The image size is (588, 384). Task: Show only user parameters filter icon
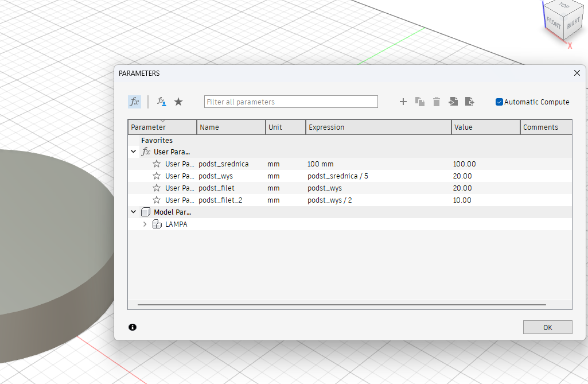click(x=162, y=102)
